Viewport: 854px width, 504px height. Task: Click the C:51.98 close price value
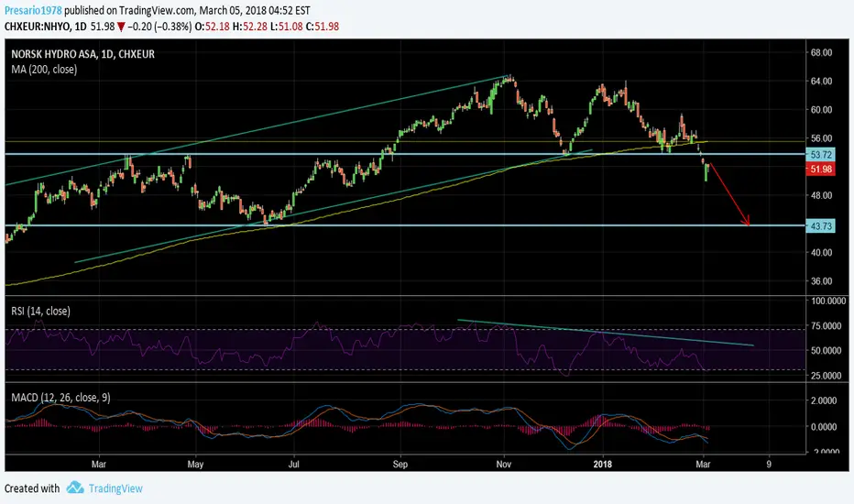click(x=323, y=27)
